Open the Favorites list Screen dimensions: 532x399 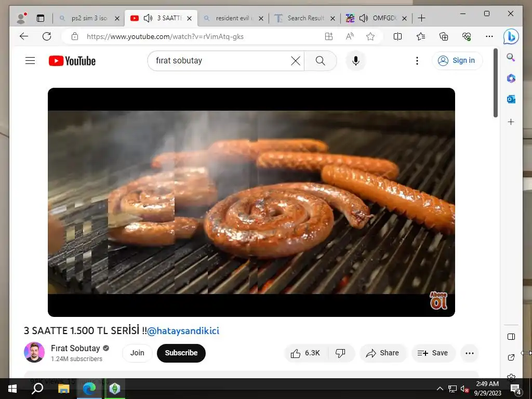tap(421, 36)
